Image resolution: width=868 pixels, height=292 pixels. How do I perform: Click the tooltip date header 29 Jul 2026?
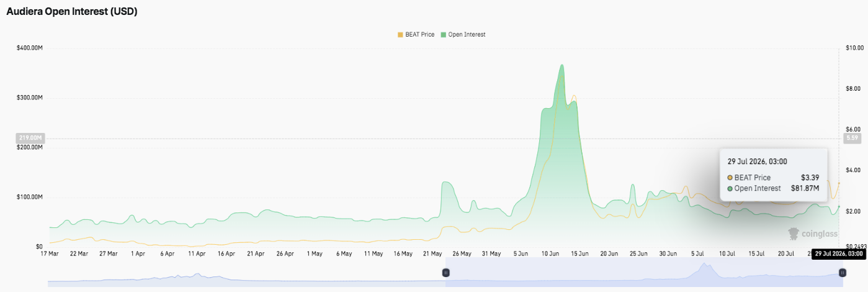[x=757, y=162]
